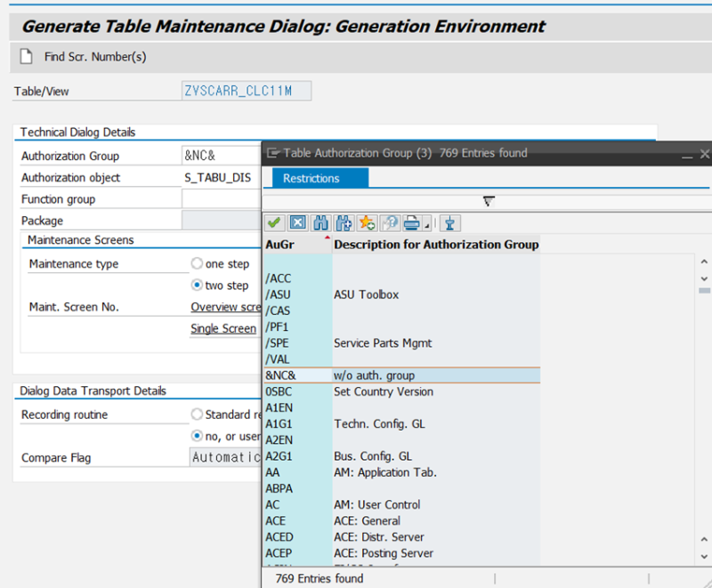Image resolution: width=712 pixels, height=588 pixels.
Task: Click the Print icon in the popup
Action: [412, 222]
